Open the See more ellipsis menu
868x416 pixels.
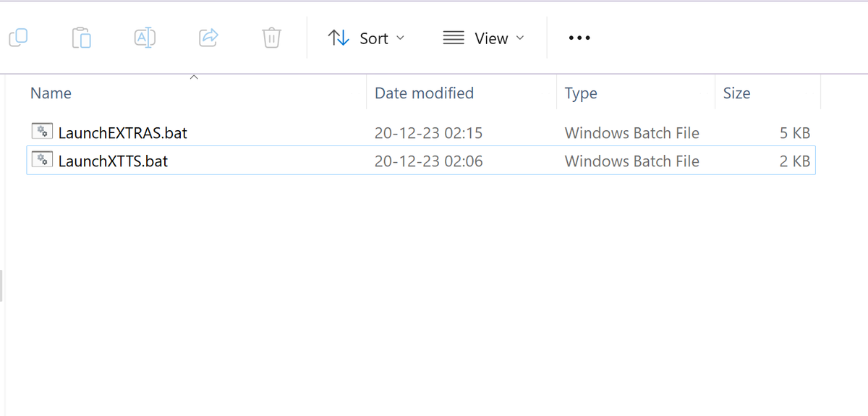click(579, 38)
